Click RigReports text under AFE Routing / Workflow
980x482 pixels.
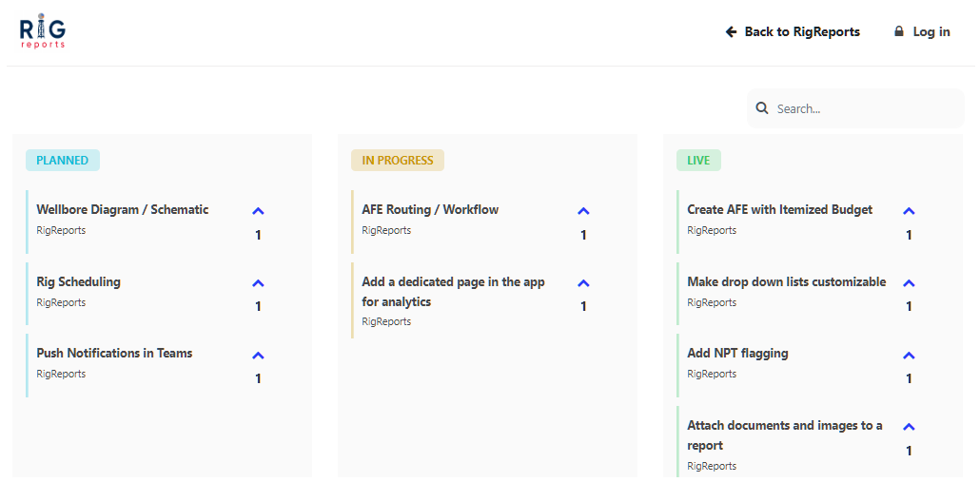386,230
